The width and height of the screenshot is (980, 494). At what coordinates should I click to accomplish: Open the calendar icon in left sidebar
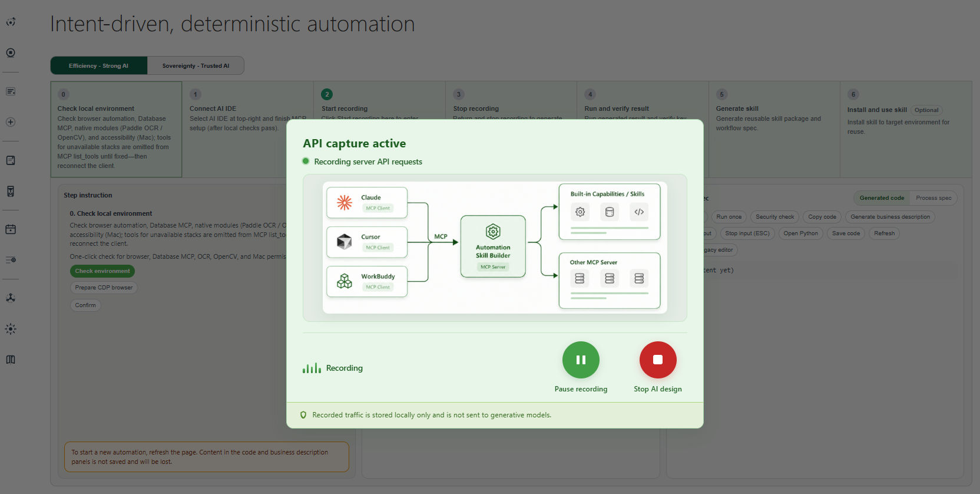click(x=11, y=229)
